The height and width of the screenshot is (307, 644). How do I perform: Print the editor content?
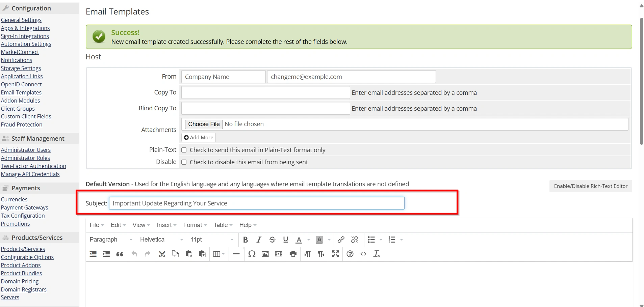[293, 254]
